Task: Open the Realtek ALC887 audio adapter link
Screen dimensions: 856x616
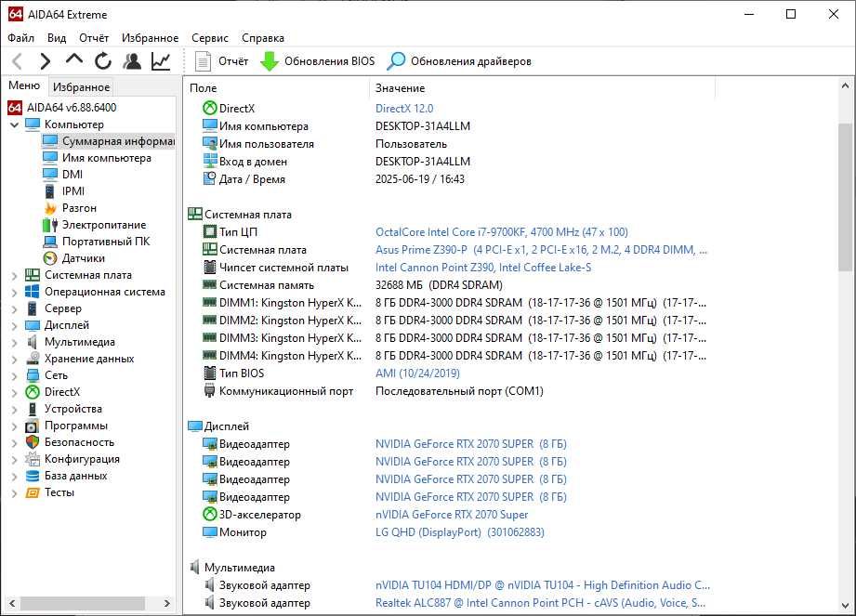Action: pos(540,603)
